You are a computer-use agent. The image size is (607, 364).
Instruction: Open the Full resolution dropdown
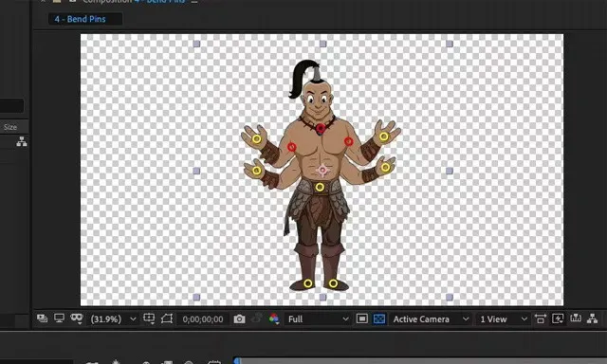point(319,319)
